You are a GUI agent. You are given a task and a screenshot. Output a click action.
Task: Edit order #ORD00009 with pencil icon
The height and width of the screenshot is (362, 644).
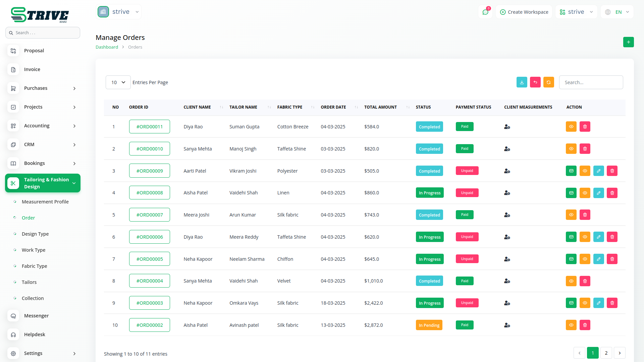[x=598, y=171]
